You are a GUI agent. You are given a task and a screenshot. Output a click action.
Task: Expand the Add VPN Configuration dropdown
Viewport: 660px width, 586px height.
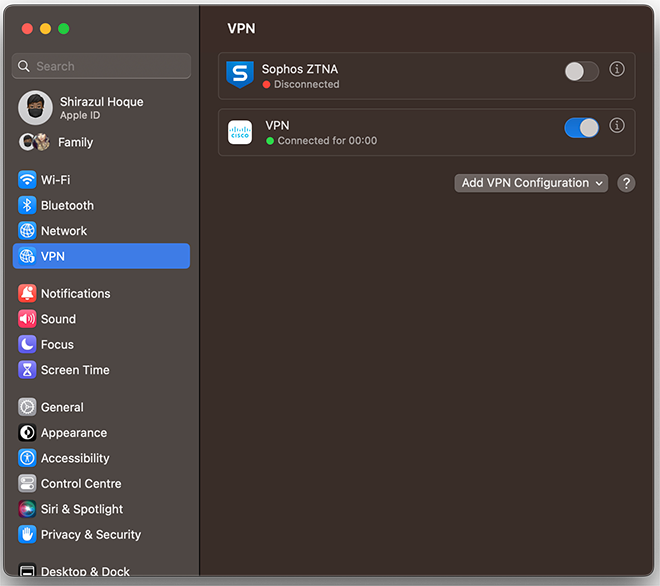coord(531,183)
